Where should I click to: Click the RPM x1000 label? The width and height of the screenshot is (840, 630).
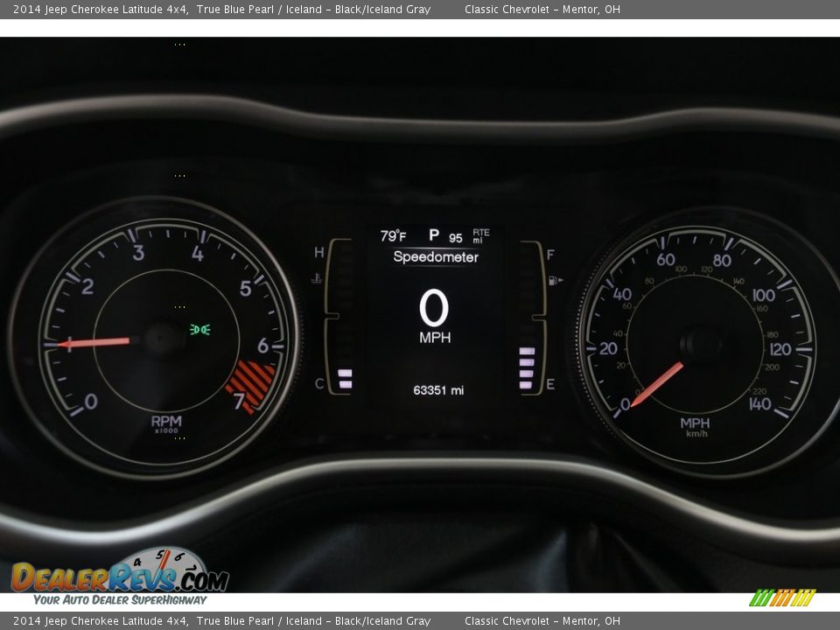coord(165,424)
